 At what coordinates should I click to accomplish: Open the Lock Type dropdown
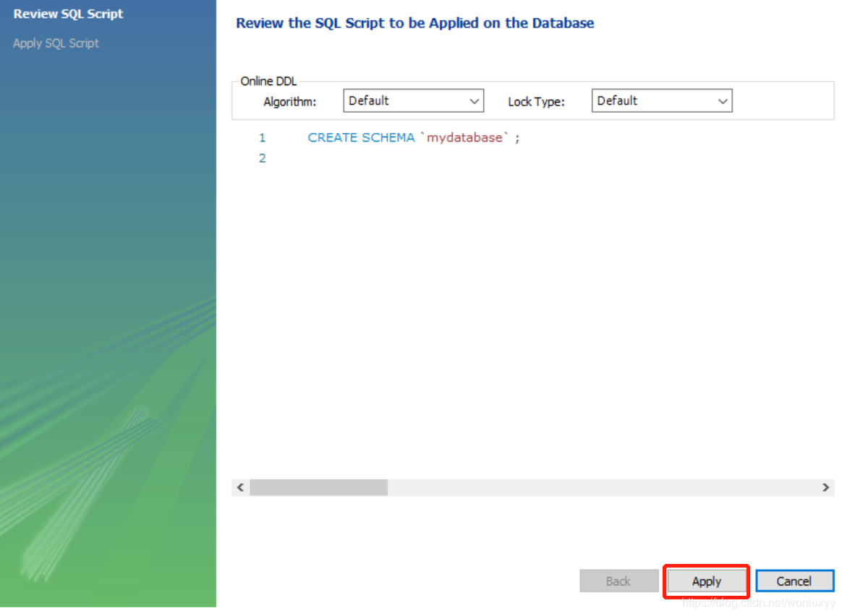tap(662, 101)
